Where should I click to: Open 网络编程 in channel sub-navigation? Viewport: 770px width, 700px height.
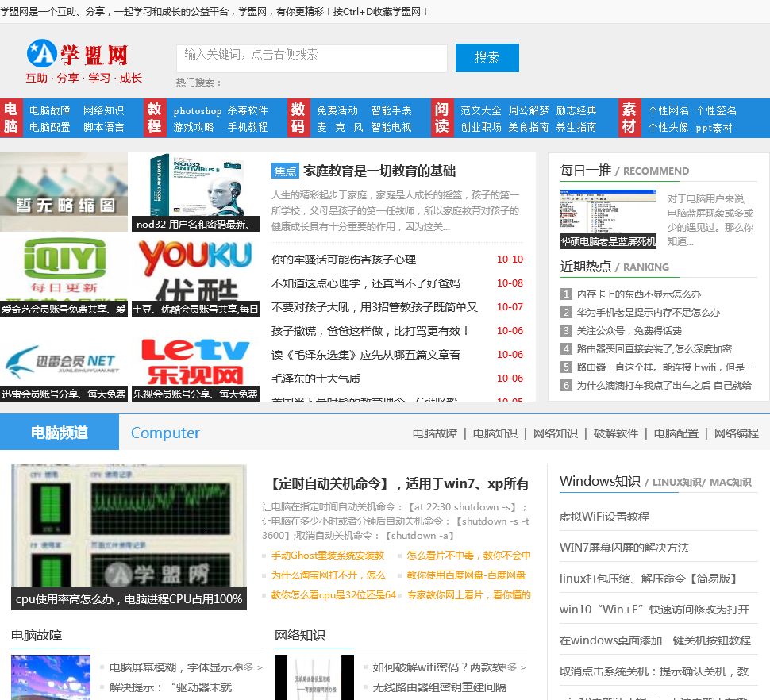coord(737,433)
